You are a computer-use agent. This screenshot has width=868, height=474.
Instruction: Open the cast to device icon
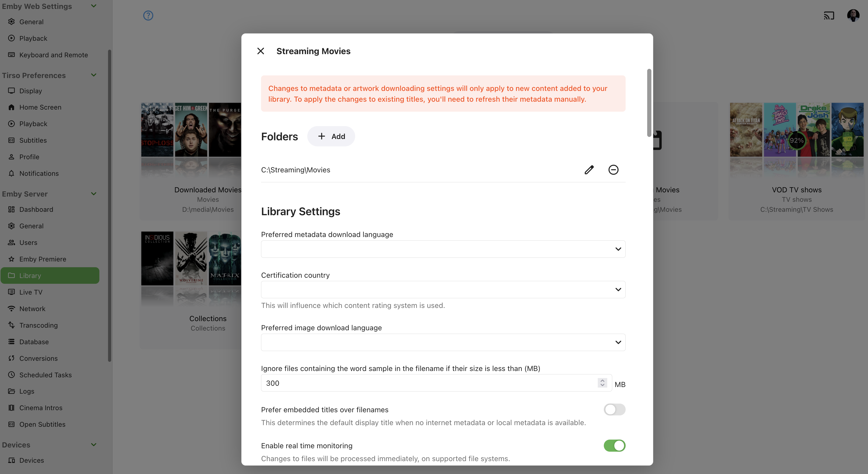click(x=829, y=16)
